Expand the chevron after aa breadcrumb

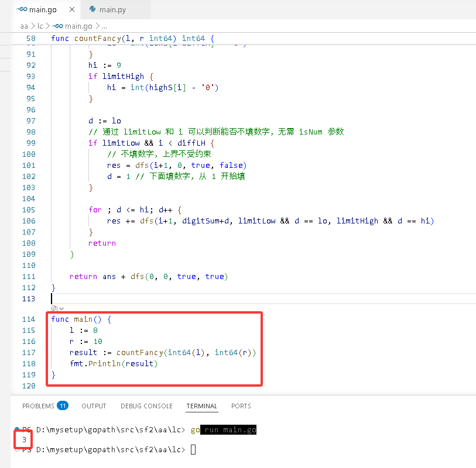(33, 26)
